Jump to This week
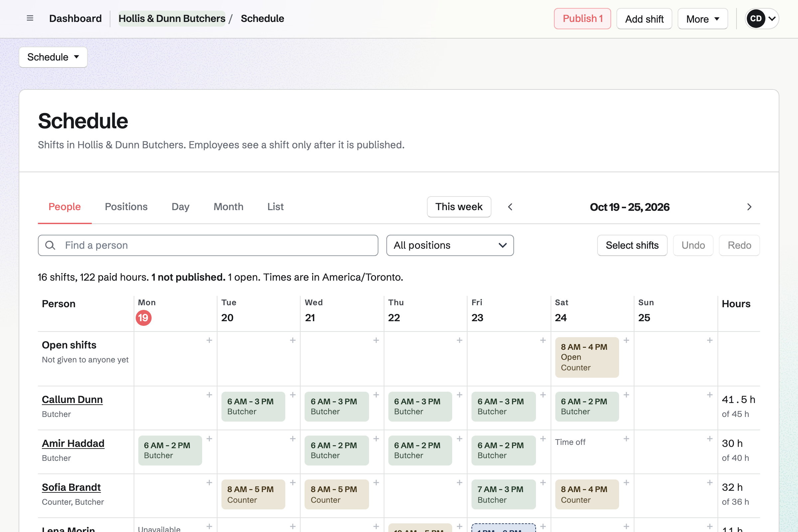The image size is (798, 532). click(x=459, y=206)
